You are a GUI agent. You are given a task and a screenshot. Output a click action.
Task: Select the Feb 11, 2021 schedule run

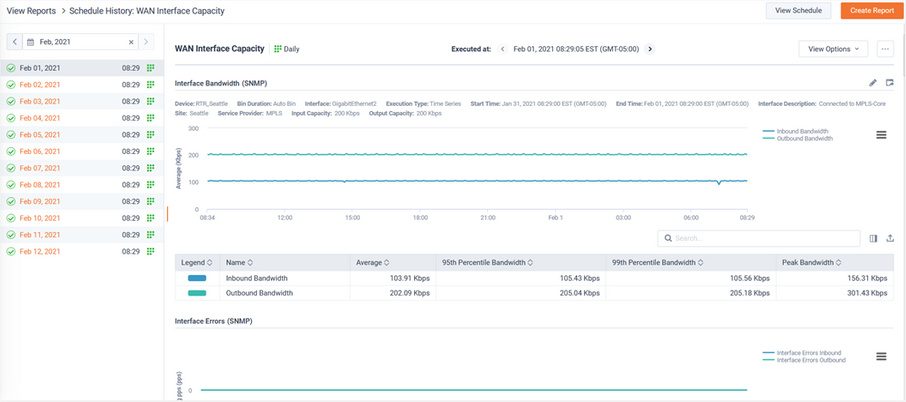pyautogui.click(x=81, y=236)
